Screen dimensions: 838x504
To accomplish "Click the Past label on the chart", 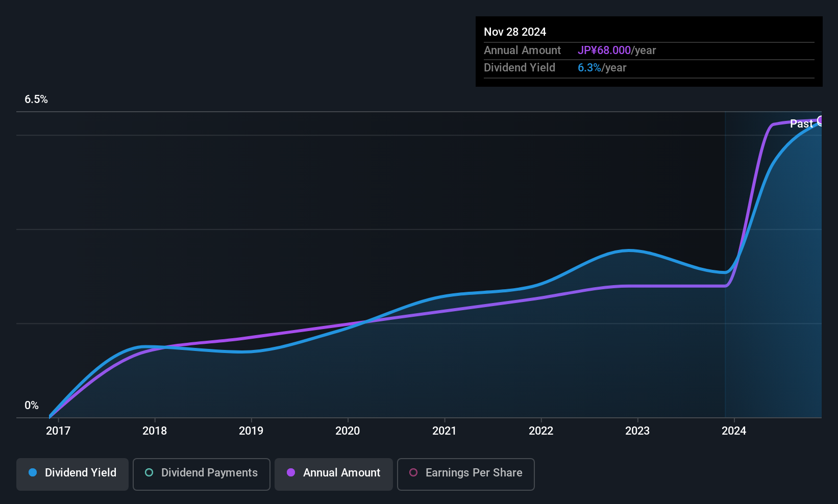I will 801,124.
